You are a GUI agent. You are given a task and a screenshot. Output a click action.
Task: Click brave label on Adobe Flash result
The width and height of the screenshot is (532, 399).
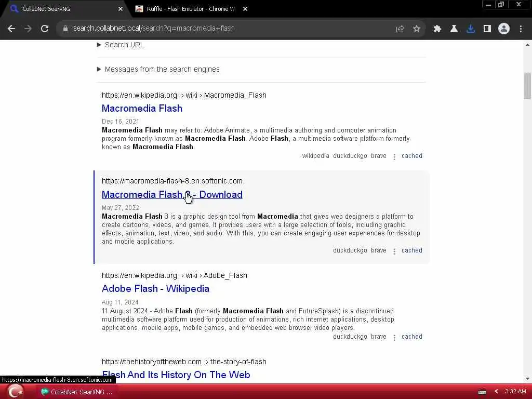pos(379,337)
